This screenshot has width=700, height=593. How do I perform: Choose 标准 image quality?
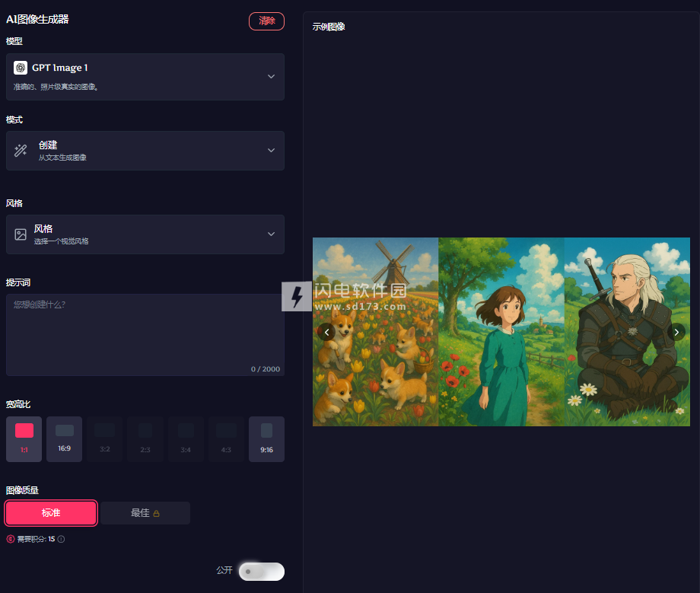click(x=51, y=513)
